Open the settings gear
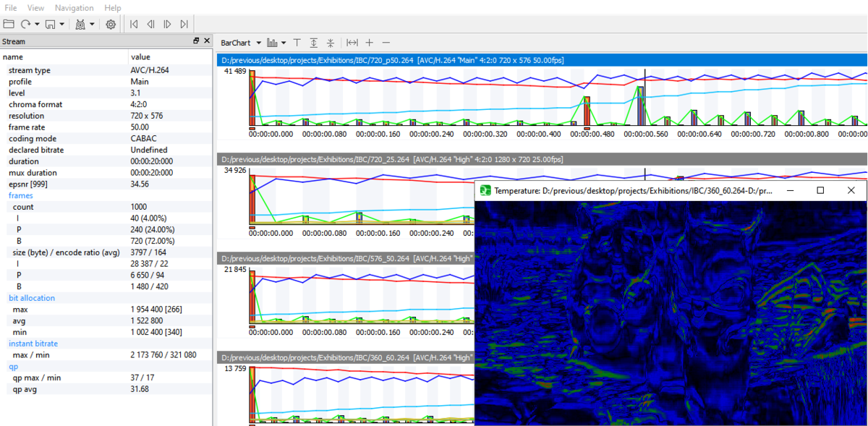Screen dimensions: 868x426 [111, 24]
